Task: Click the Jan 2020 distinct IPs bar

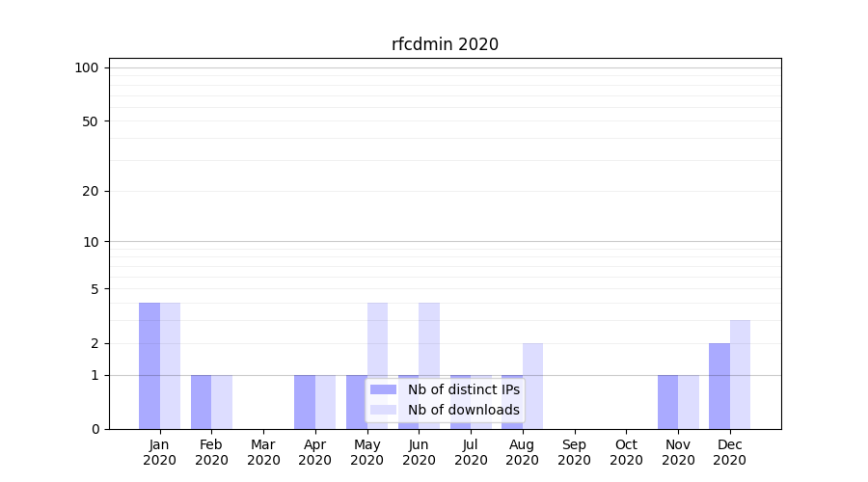Action: tap(149, 365)
